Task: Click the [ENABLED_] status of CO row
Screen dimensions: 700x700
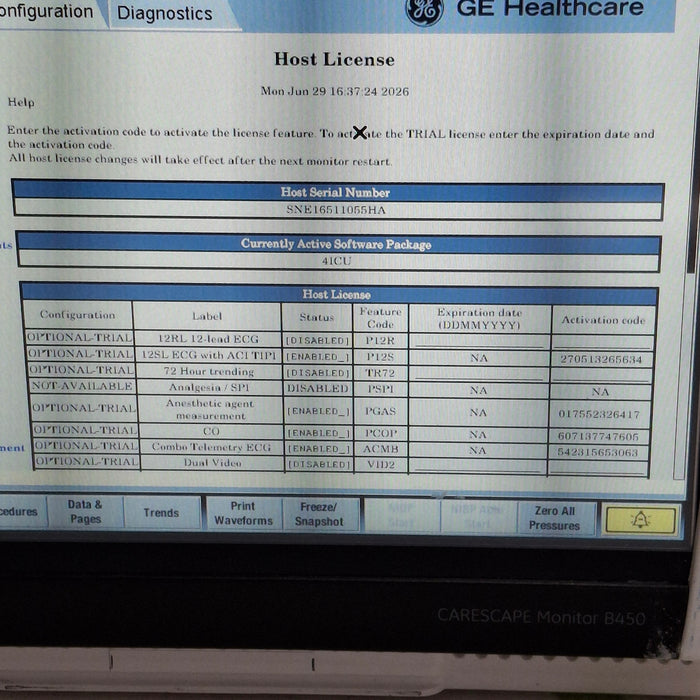Action: pos(318,433)
